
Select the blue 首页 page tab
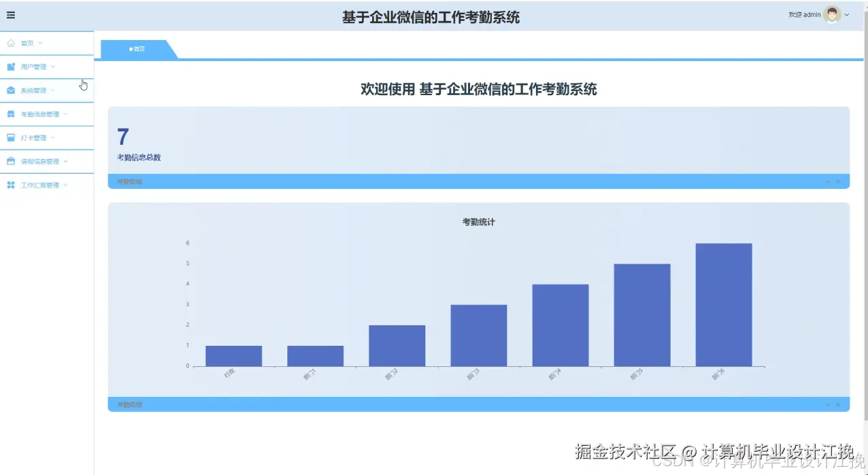[138, 49]
